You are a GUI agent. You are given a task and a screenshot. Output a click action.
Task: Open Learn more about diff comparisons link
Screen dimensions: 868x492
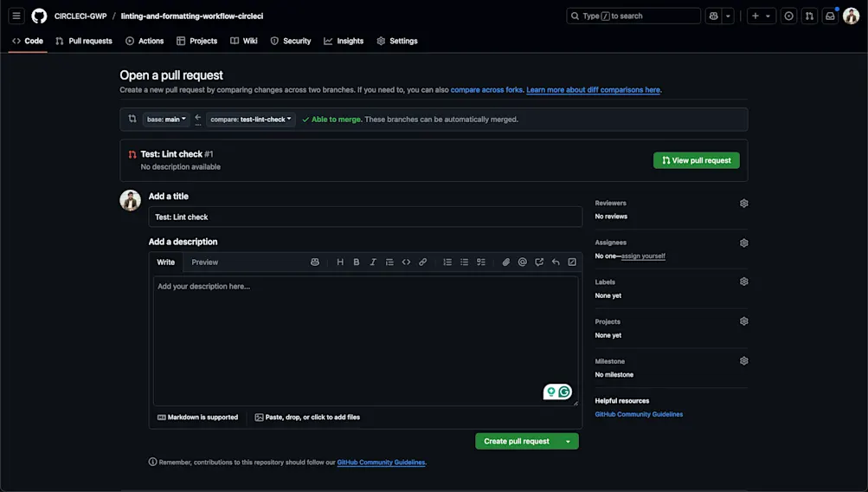tap(594, 90)
